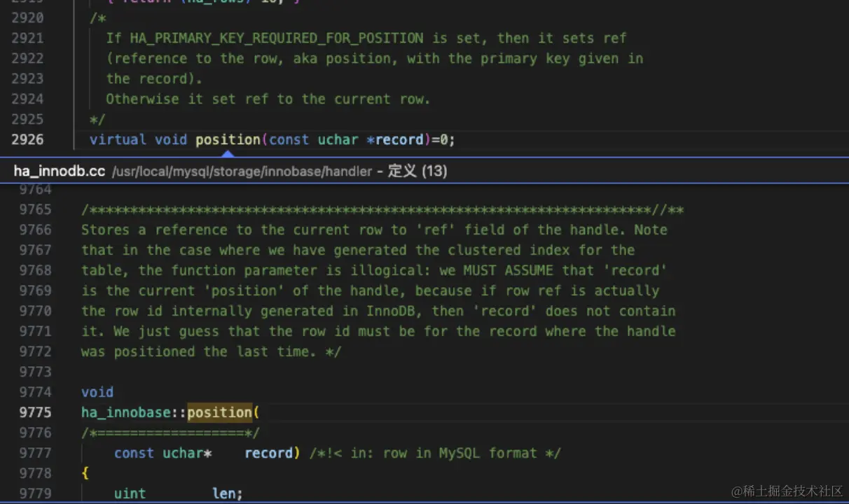Click 'virtual' keyword on line 2926
Screen dimensions: 849x504
118,139
